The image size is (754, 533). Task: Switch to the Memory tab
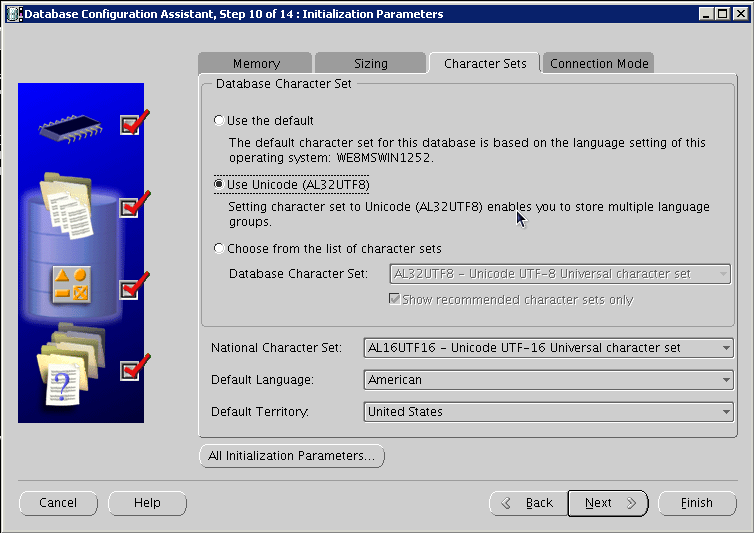pos(256,63)
